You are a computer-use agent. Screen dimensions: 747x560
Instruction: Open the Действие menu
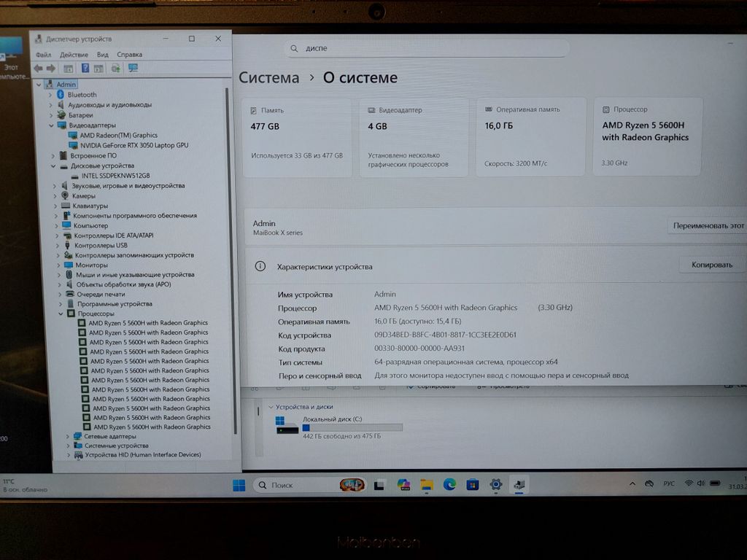(x=74, y=55)
